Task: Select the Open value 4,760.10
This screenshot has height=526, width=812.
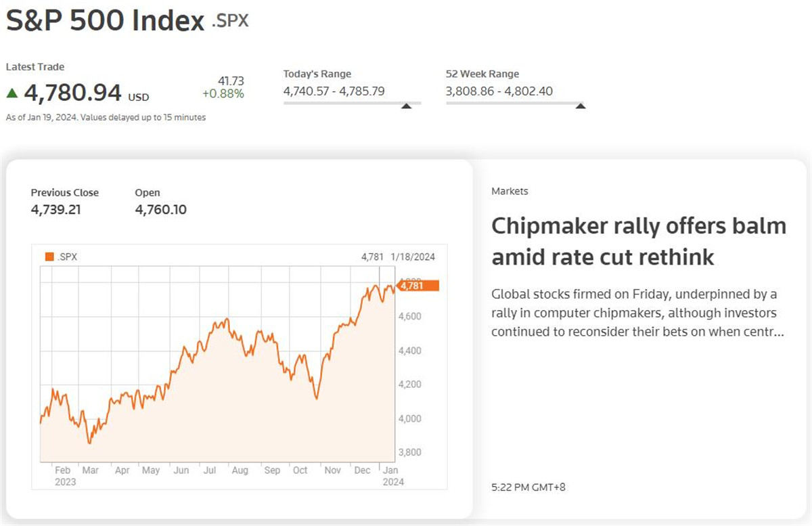Action: coord(160,210)
